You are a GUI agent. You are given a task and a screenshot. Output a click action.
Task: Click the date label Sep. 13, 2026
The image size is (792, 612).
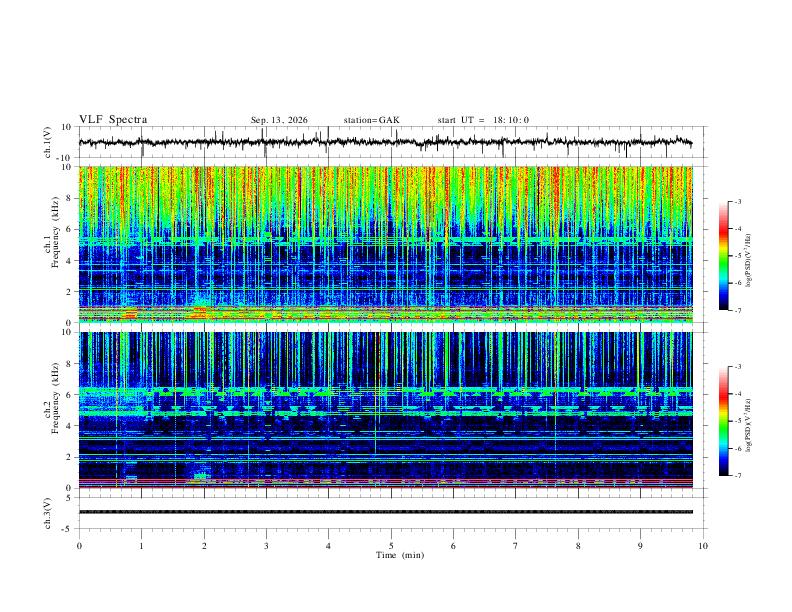[279, 120]
